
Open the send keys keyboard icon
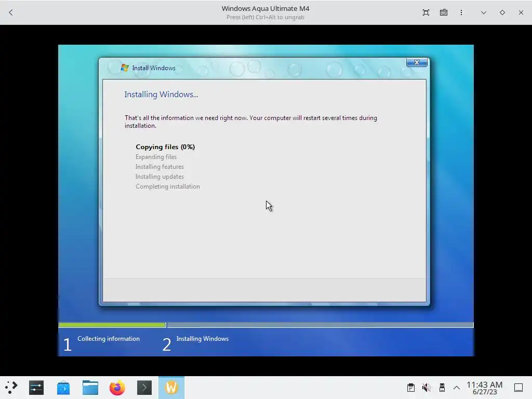pos(444,12)
